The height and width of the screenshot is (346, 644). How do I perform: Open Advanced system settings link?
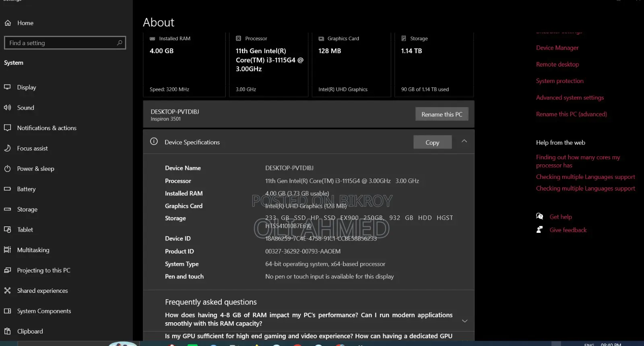click(570, 97)
